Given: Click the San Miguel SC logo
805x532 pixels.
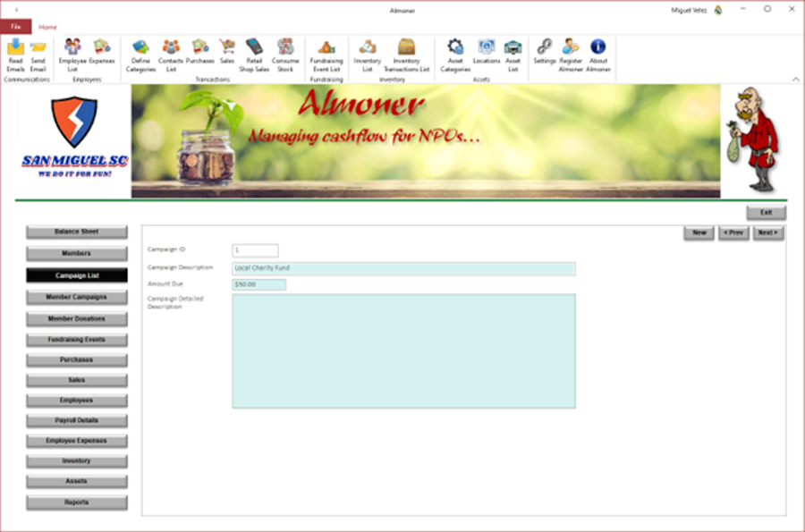Looking at the screenshot, I should [x=74, y=137].
